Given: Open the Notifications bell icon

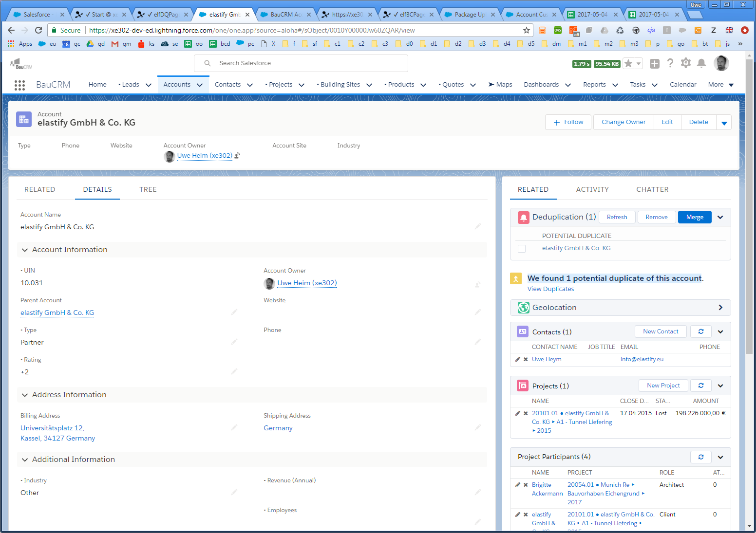Looking at the screenshot, I should (701, 63).
